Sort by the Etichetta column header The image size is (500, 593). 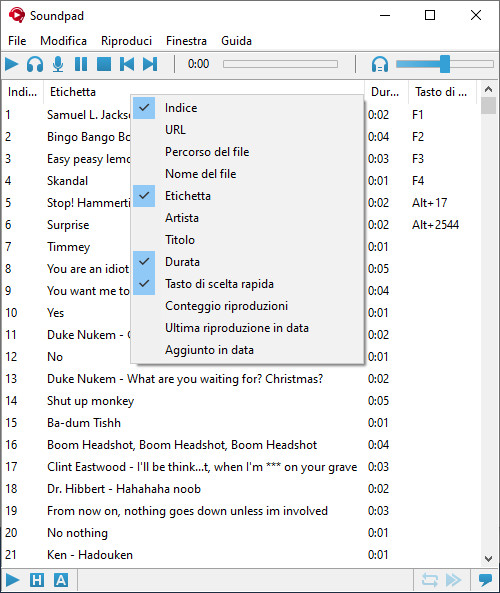[x=204, y=92]
